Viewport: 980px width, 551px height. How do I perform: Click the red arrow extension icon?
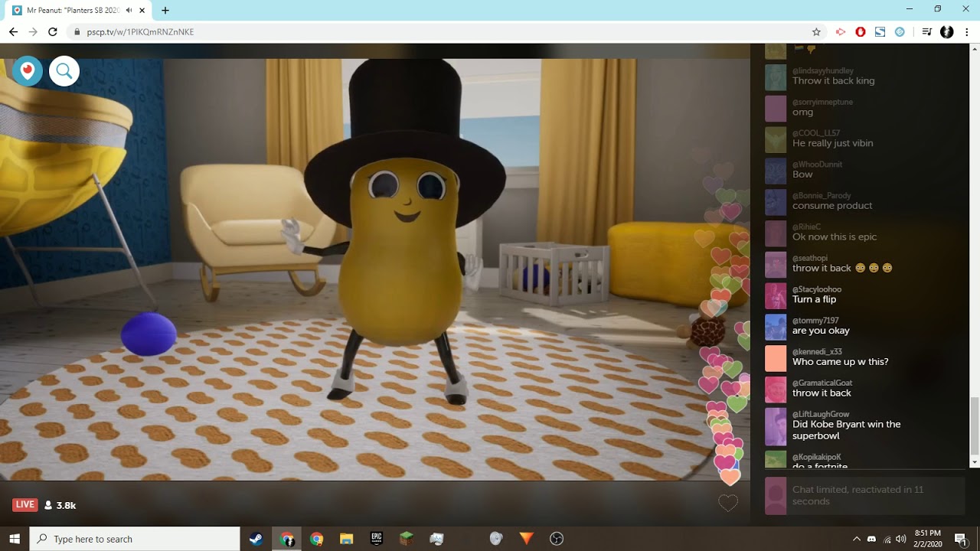tap(841, 32)
